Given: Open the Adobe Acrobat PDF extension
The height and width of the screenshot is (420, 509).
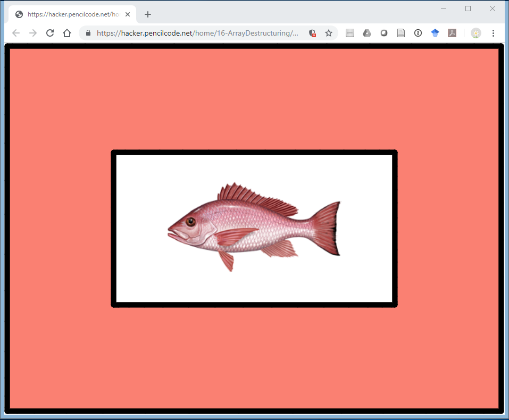Looking at the screenshot, I should 452,33.
